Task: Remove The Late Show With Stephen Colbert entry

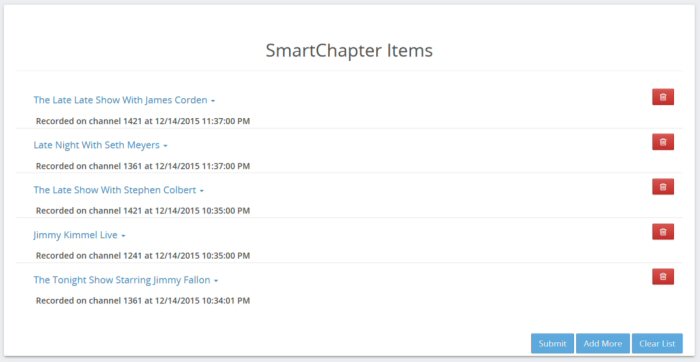Action: click(x=663, y=187)
